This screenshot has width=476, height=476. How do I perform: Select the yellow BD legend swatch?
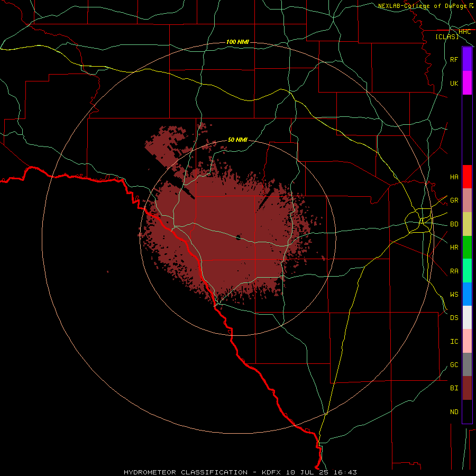(x=467, y=224)
